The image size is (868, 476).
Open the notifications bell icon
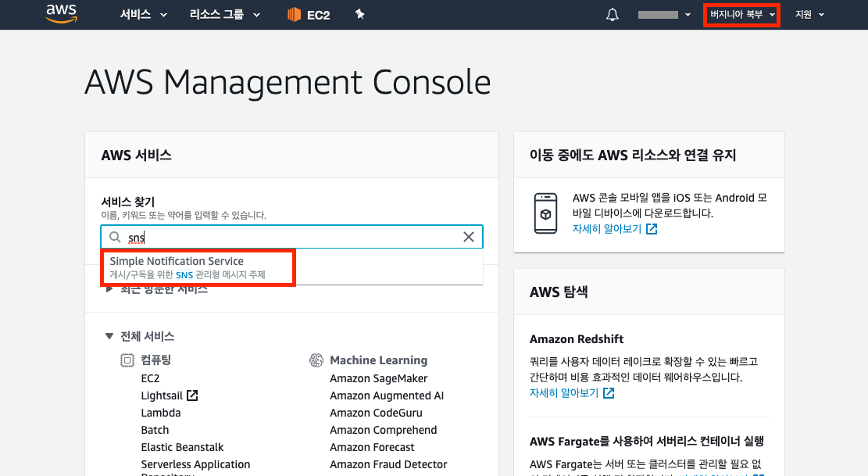click(613, 15)
